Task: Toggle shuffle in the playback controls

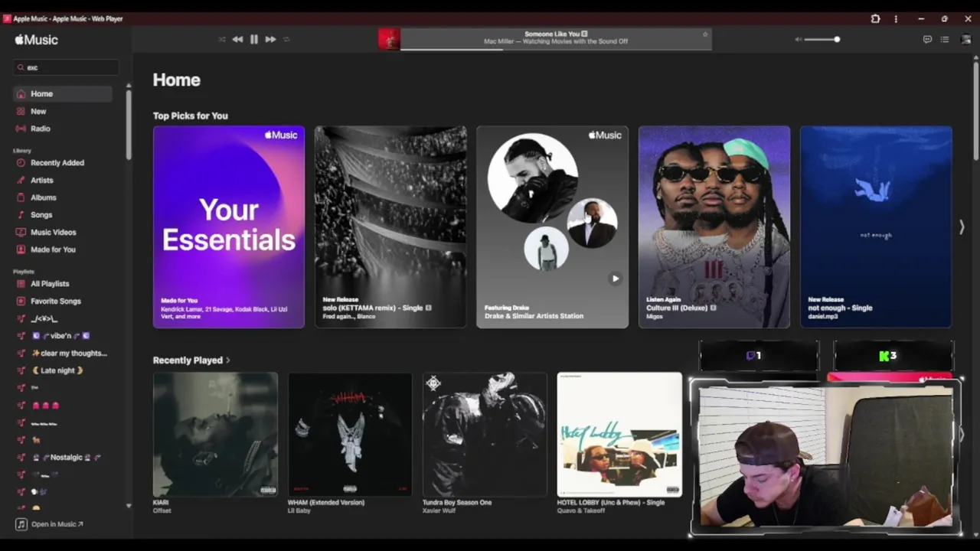Action: [222, 39]
